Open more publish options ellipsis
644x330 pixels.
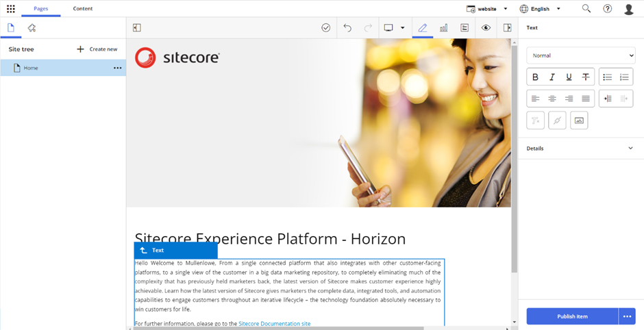point(627,316)
